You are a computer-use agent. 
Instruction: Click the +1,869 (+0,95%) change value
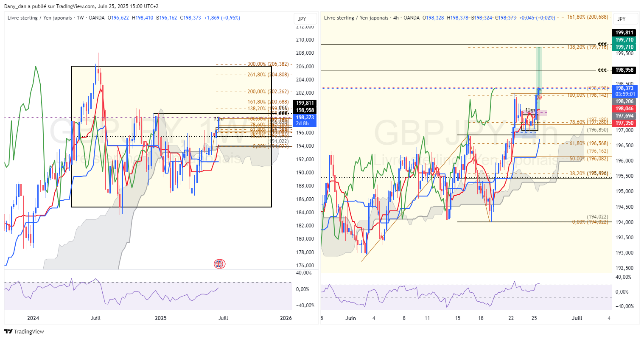click(222, 18)
